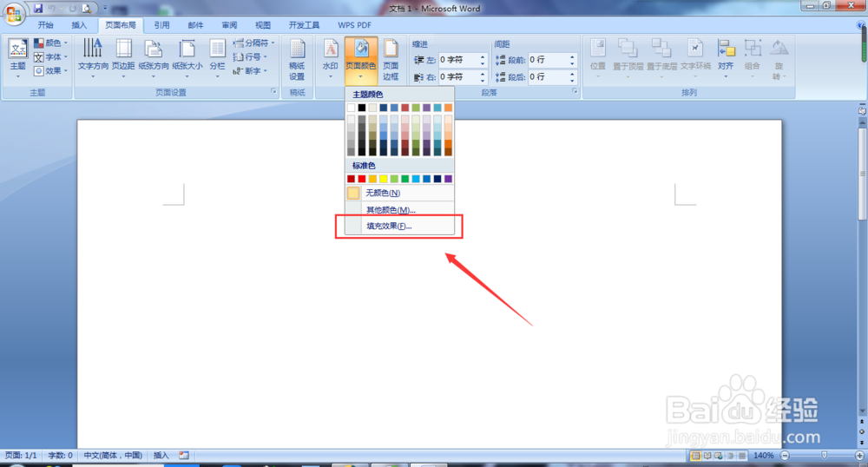868x467 pixels.
Task: Pick yellow standard color swatch
Action: tap(383, 179)
